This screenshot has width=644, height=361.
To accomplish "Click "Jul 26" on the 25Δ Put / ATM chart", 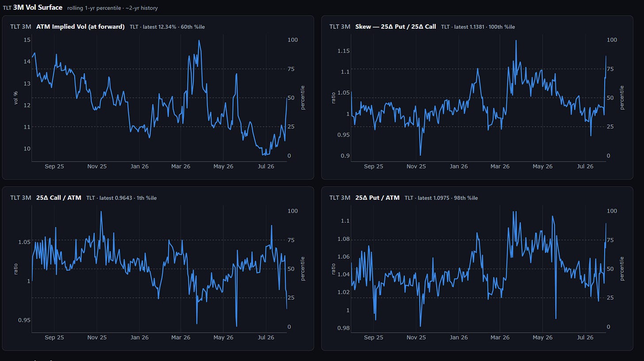I will (585, 338).
